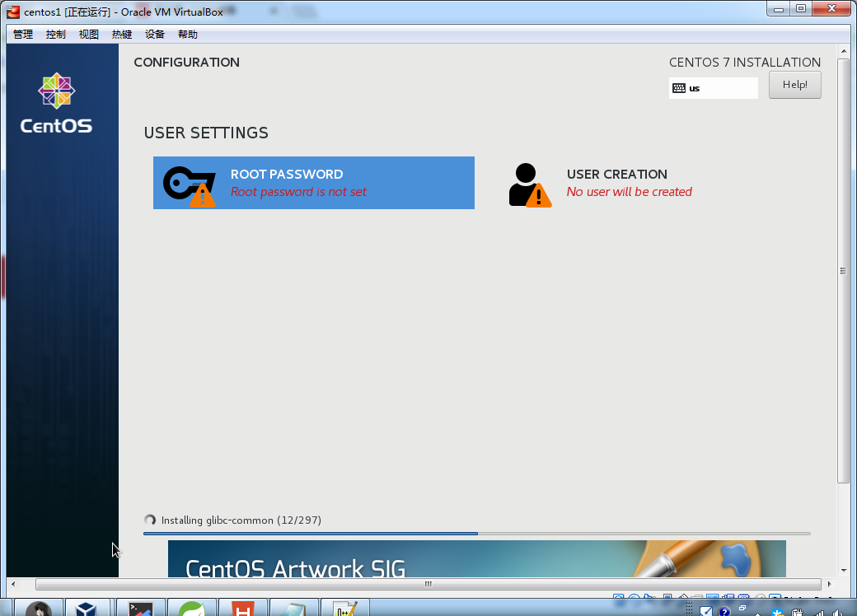857x616 pixels.
Task: Click the horizontal scrollbar left arrow
Action: 13,584
